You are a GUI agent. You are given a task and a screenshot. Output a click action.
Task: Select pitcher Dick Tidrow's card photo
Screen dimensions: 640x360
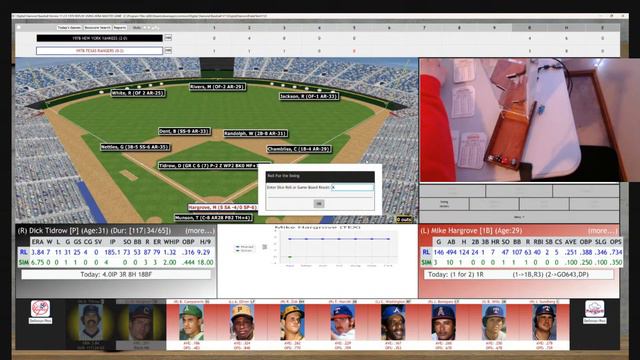tap(90, 322)
